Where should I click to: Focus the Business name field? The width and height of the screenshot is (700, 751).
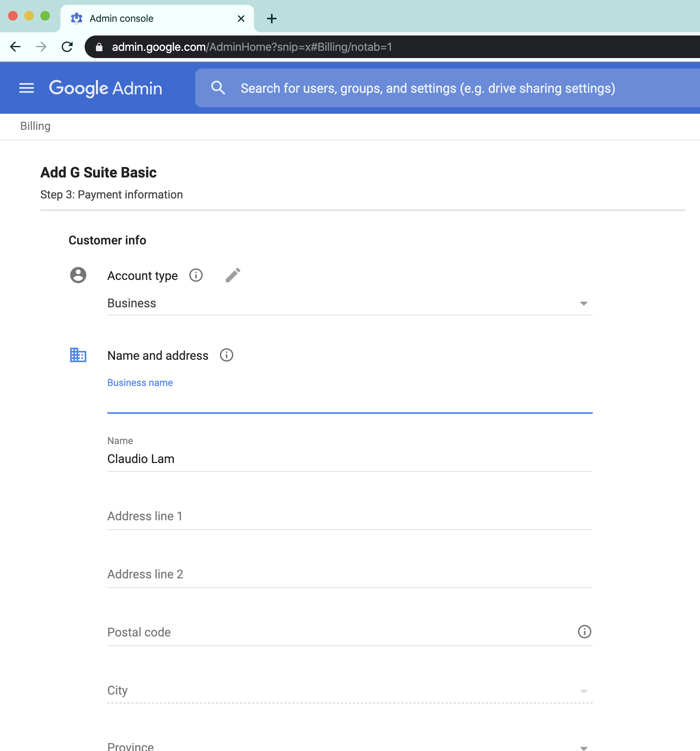(350, 399)
